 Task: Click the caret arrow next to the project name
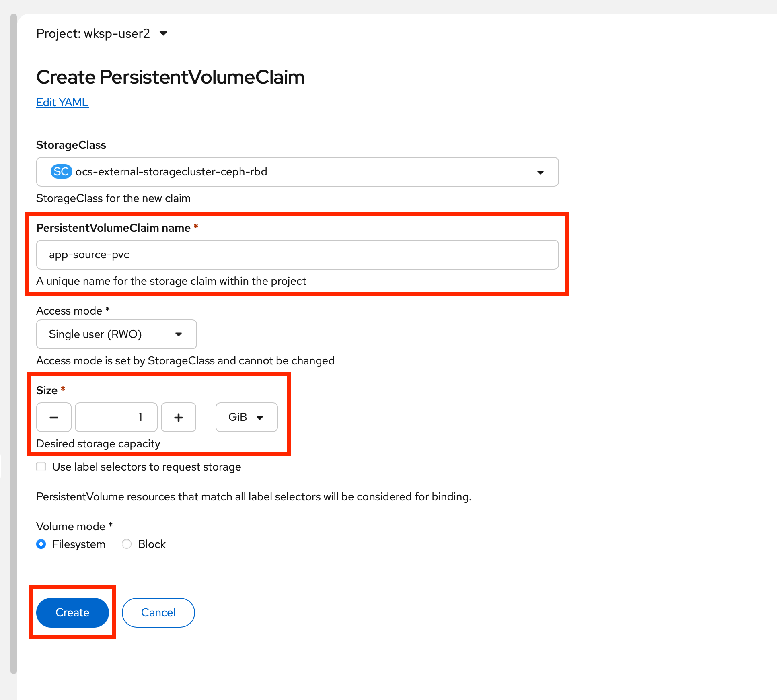pos(163,33)
